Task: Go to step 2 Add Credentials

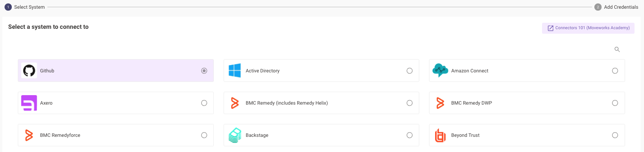Action: pos(616,7)
